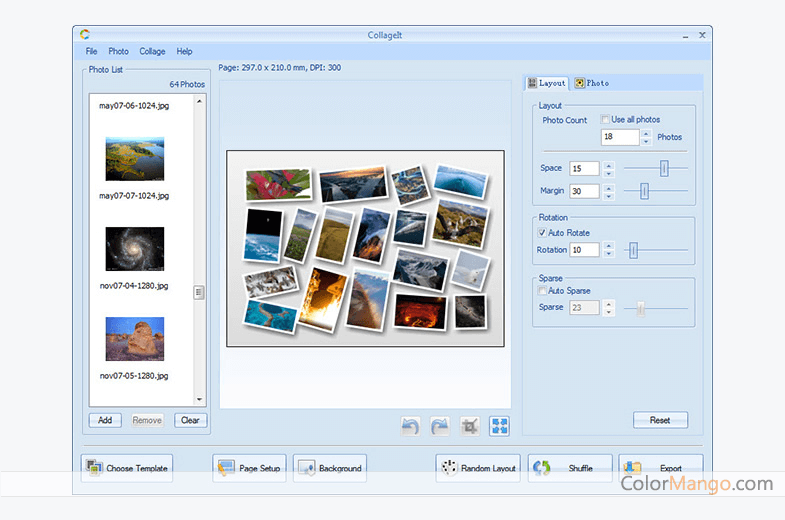785x520 pixels.
Task: Click the Add button under Photo List
Action: tap(105, 420)
